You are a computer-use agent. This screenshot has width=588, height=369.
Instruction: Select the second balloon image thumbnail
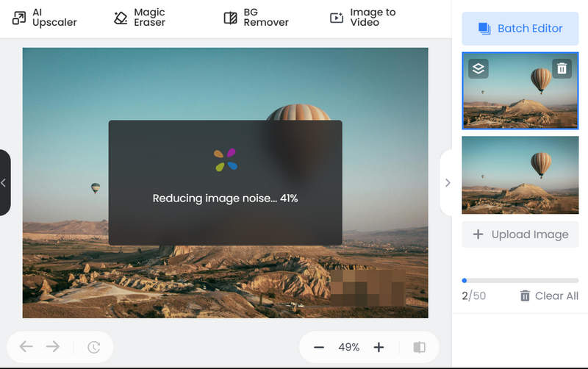[x=520, y=175]
